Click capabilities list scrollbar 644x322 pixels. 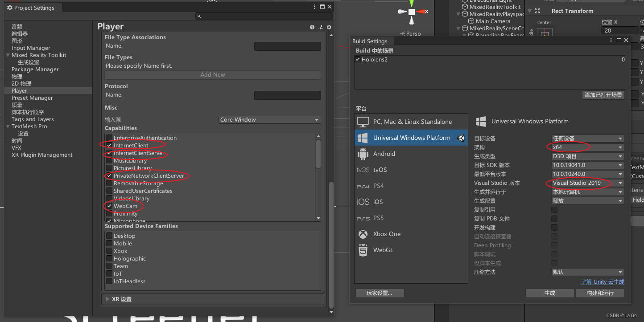(x=318, y=154)
